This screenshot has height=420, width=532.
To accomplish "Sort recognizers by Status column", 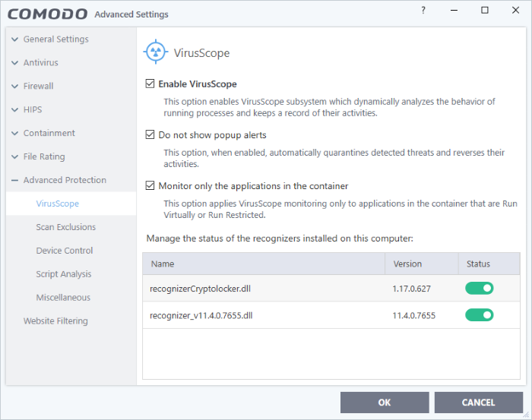I will pyautogui.click(x=489, y=264).
